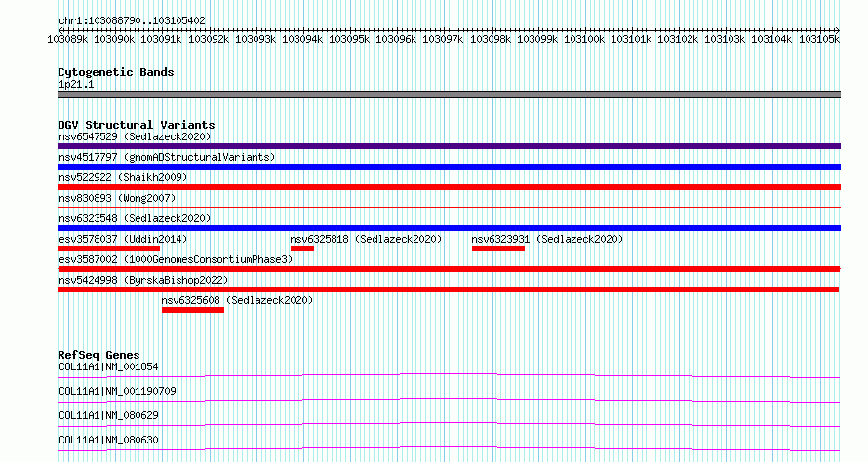Screen dimensions: 868x462
Task: Click the nsv6323548 (Sedlazeck2020) label
Action: [135, 218]
